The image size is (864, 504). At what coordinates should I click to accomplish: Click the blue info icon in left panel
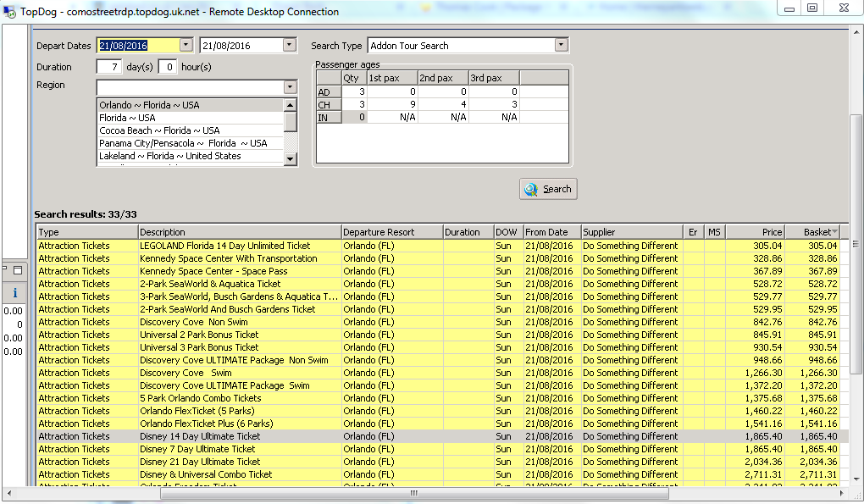16,293
